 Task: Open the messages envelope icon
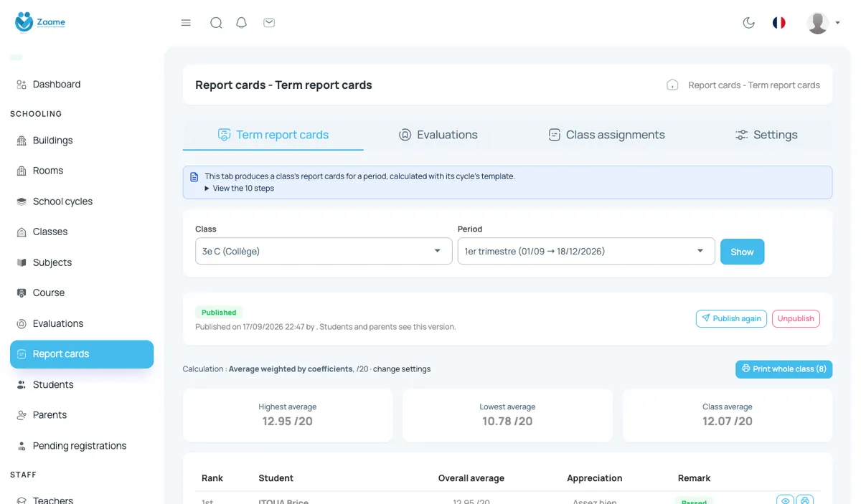[269, 23]
